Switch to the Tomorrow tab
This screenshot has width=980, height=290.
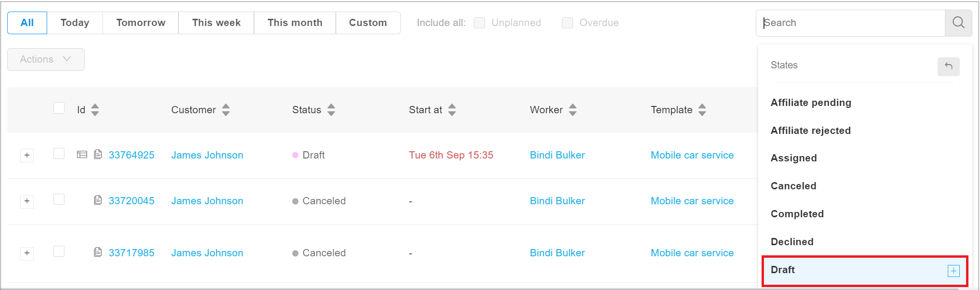pos(140,22)
